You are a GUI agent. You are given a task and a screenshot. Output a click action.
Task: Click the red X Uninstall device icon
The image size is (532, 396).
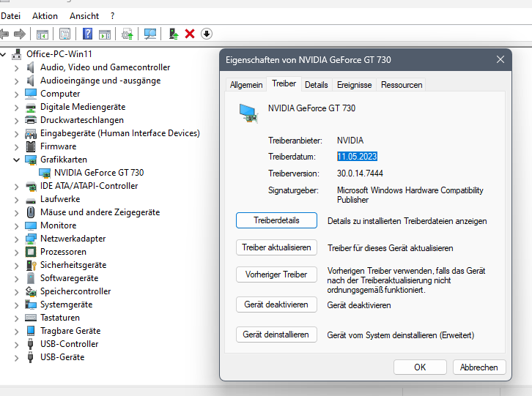(x=190, y=34)
